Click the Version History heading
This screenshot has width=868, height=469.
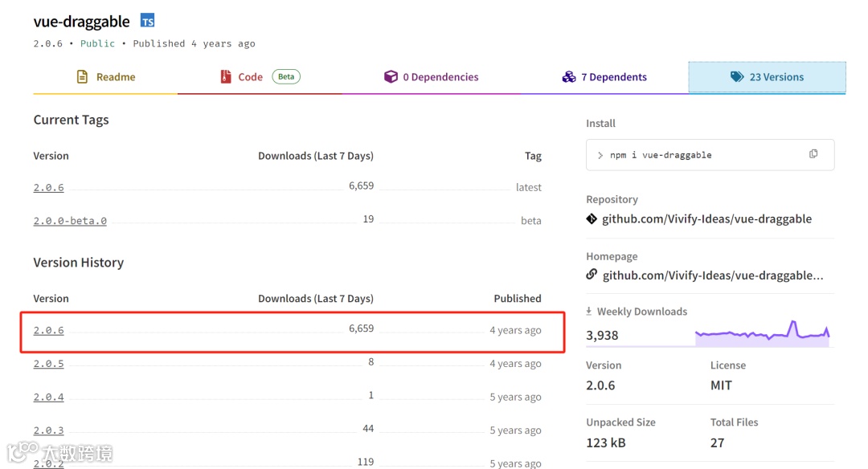(x=79, y=262)
